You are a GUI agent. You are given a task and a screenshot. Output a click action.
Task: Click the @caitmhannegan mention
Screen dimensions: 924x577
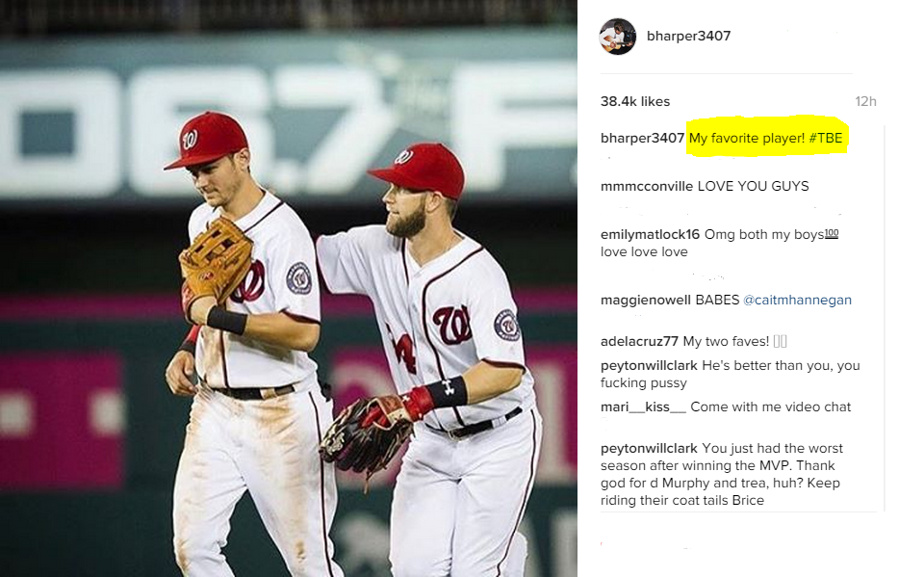tap(797, 300)
